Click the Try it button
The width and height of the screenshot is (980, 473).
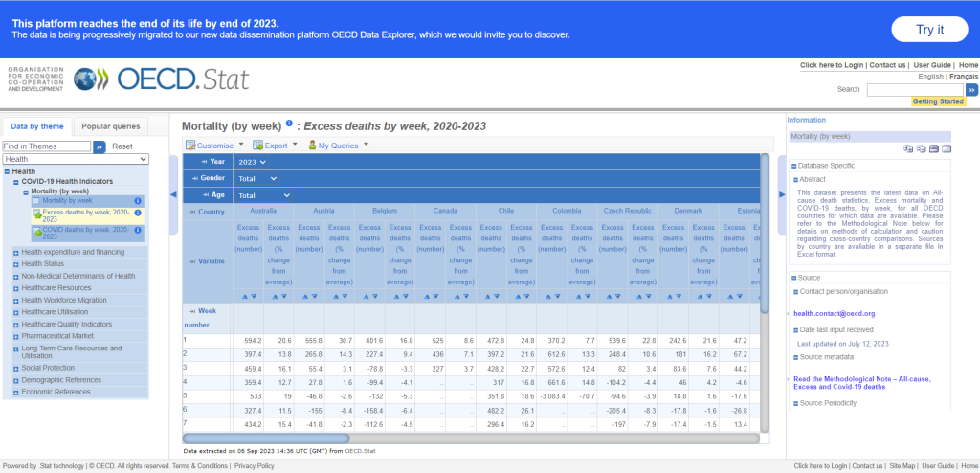(929, 29)
